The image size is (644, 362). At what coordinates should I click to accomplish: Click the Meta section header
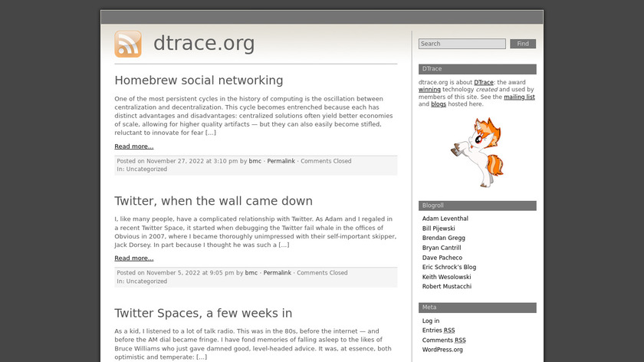[477, 308]
